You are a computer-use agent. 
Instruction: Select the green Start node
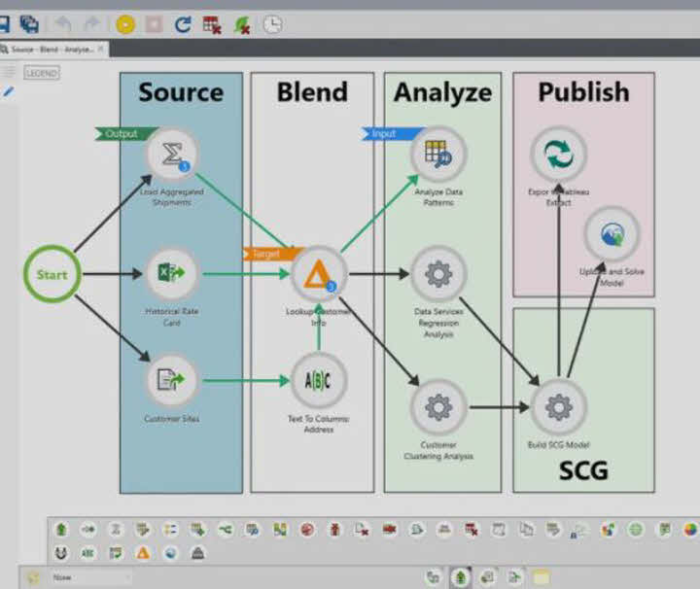coord(52,274)
